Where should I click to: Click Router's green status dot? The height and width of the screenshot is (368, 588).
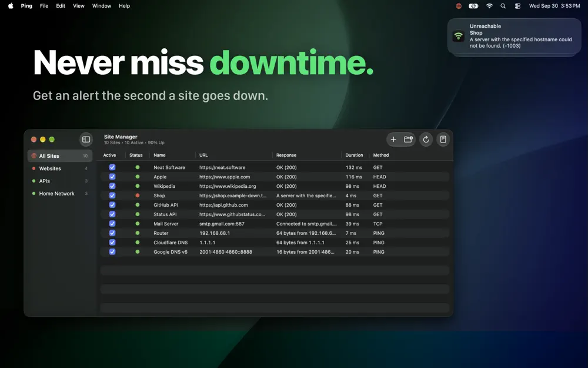click(x=137, y=233)
